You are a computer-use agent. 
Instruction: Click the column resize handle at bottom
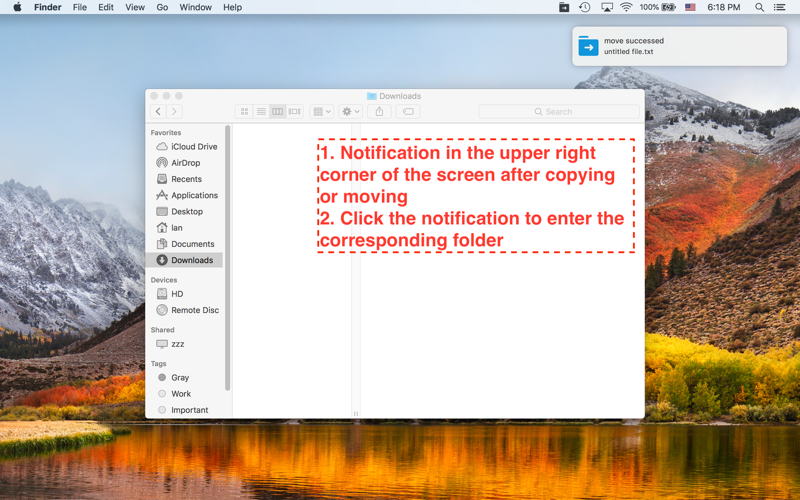pos(356,414)
